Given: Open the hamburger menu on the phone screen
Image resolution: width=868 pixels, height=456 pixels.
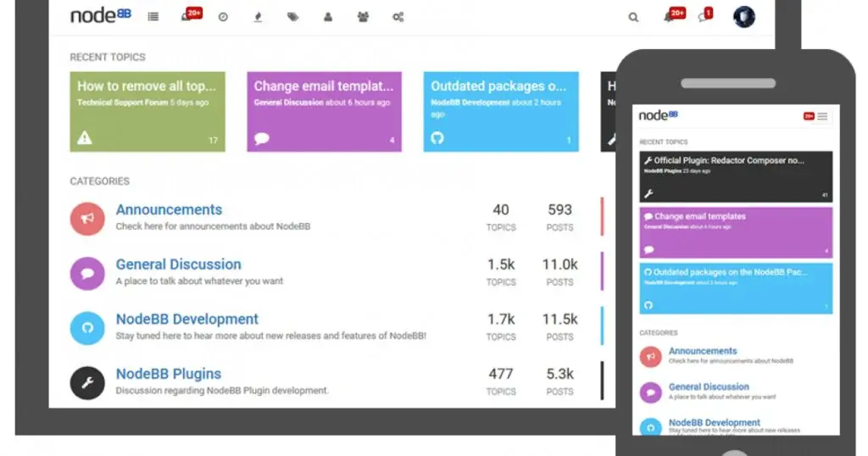Looking at the screenshot, I should tap(822, 116).
